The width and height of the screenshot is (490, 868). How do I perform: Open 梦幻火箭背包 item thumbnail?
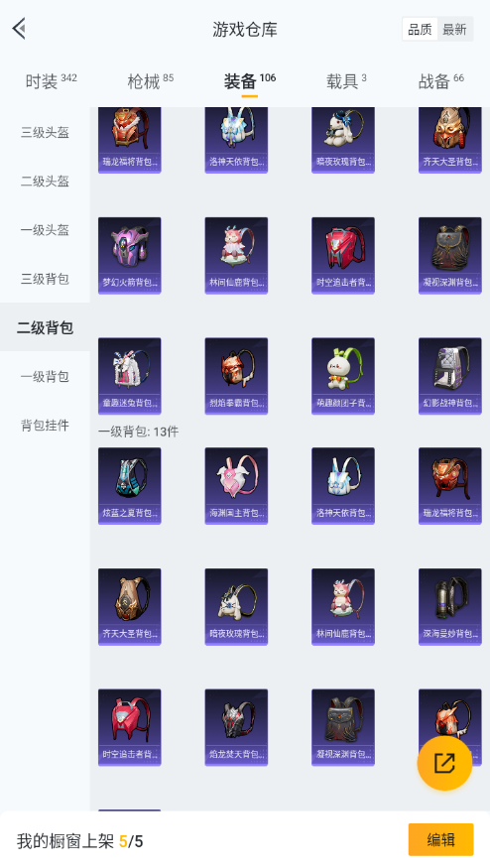pos(130,255)
